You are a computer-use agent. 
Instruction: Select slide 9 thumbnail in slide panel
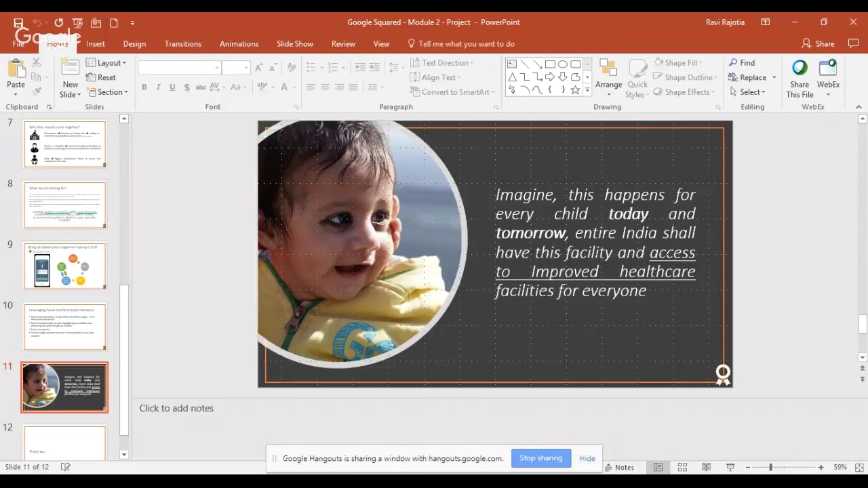click(64, 266)
